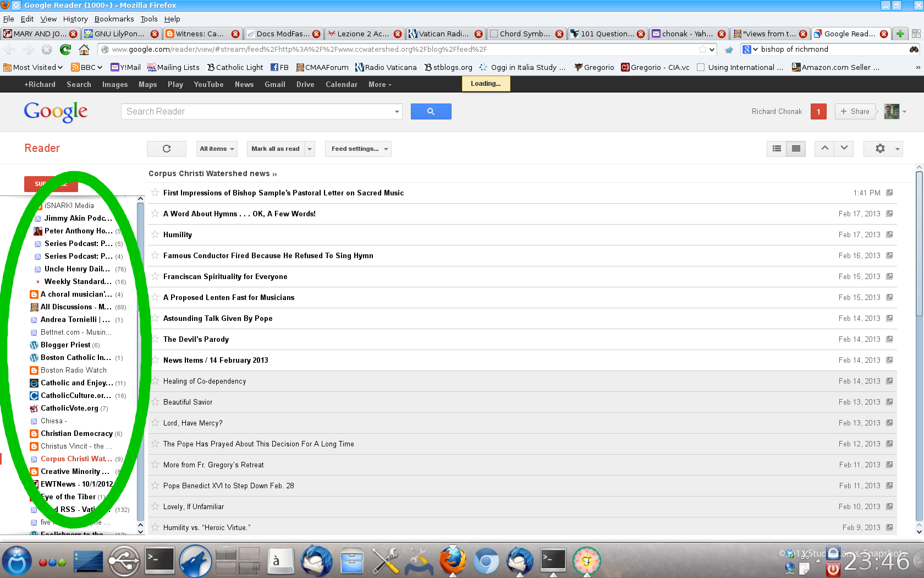This screenshot has height=578, width=924.
Task: Open system settings tools icon in taskbar
Action: point(386,561)
